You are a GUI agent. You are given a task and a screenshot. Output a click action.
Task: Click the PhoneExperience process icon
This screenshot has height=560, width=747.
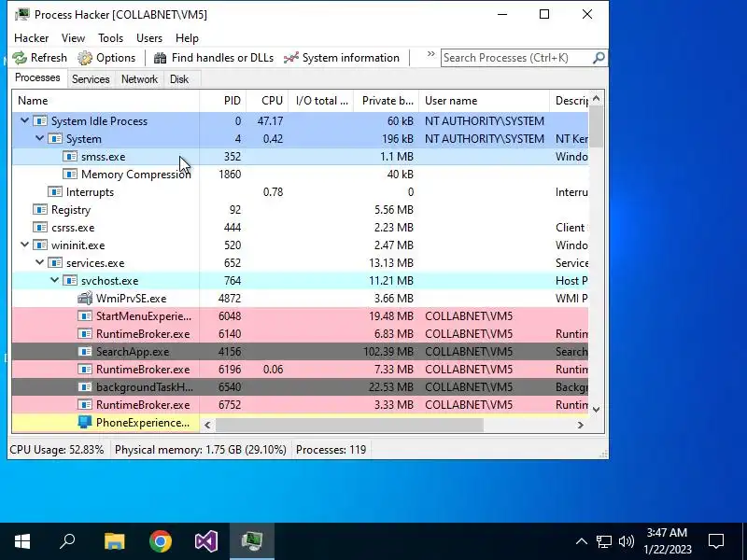[85, 423]
